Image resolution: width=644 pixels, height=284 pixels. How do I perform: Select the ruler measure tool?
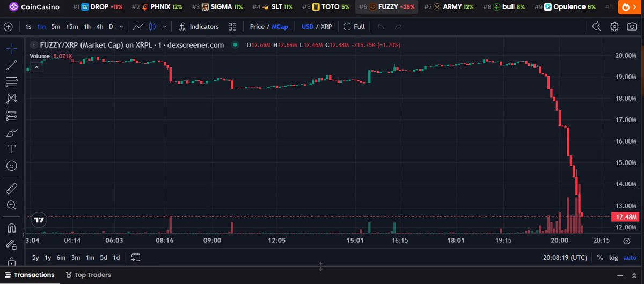pyautogui.click(x=11, y=188)
